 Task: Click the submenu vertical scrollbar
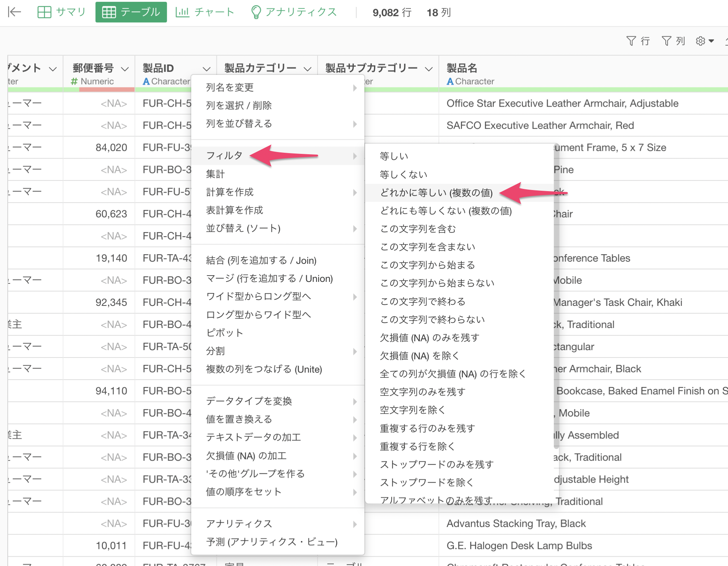pos(556,295)
